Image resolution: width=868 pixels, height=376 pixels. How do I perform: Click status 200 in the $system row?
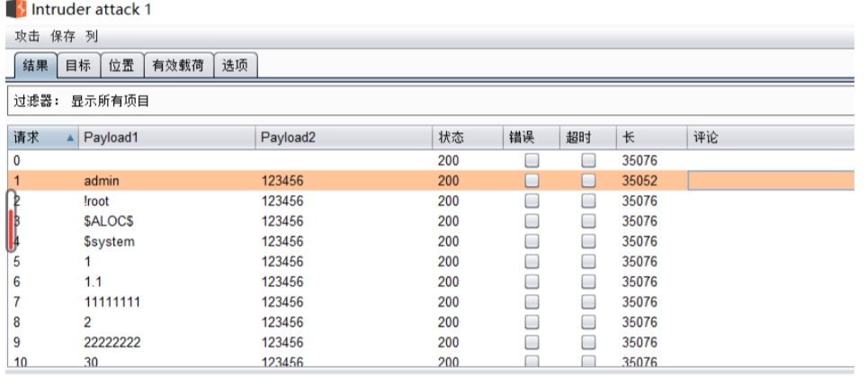[x=449, y=241]
